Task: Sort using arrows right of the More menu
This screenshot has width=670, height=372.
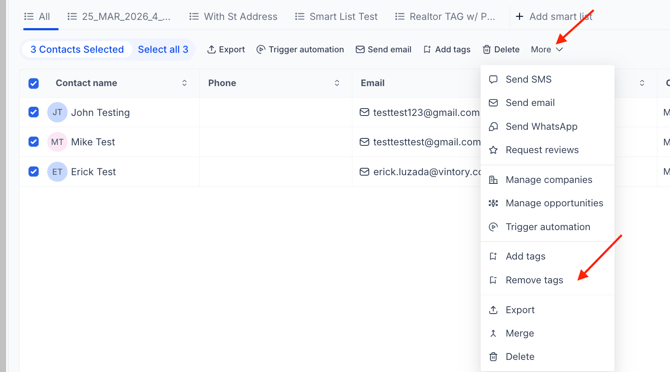Action: pos(642,83)
